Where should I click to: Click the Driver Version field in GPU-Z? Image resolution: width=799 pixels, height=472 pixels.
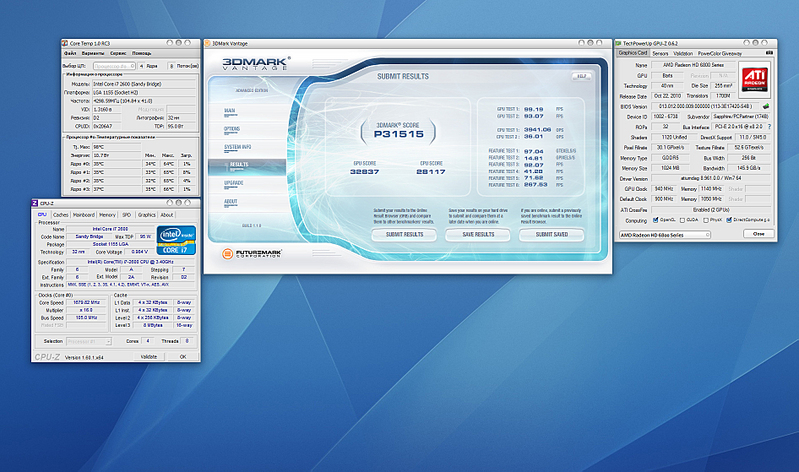click(x=711, y=178)
